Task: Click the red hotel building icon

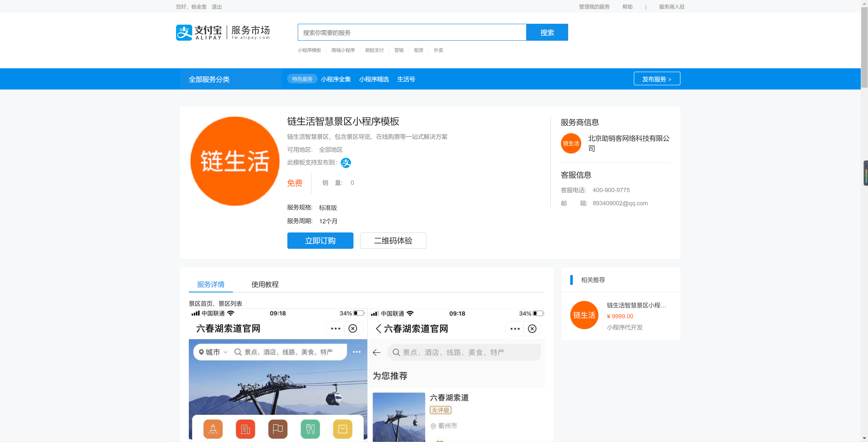Action: [245, 429]
